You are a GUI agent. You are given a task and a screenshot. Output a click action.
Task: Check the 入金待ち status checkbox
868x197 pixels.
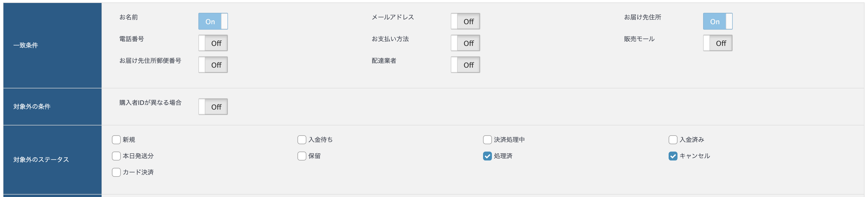coord(302,140)
